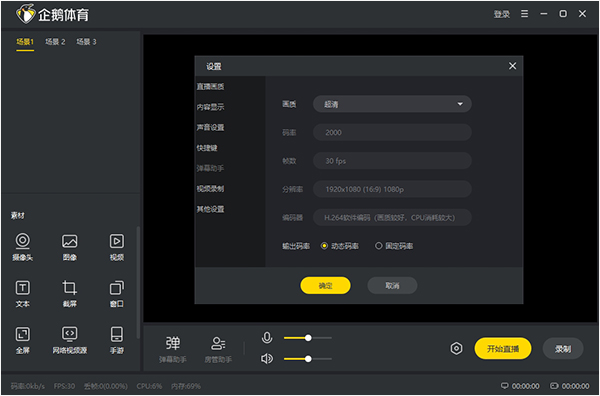
Task: Click the CPU:6% status text
Action: coord(150,386)
